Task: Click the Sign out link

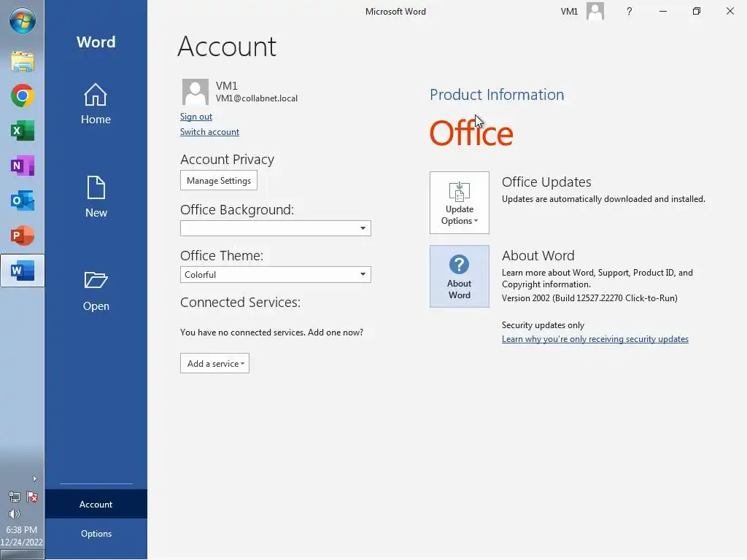Action: 196,117
